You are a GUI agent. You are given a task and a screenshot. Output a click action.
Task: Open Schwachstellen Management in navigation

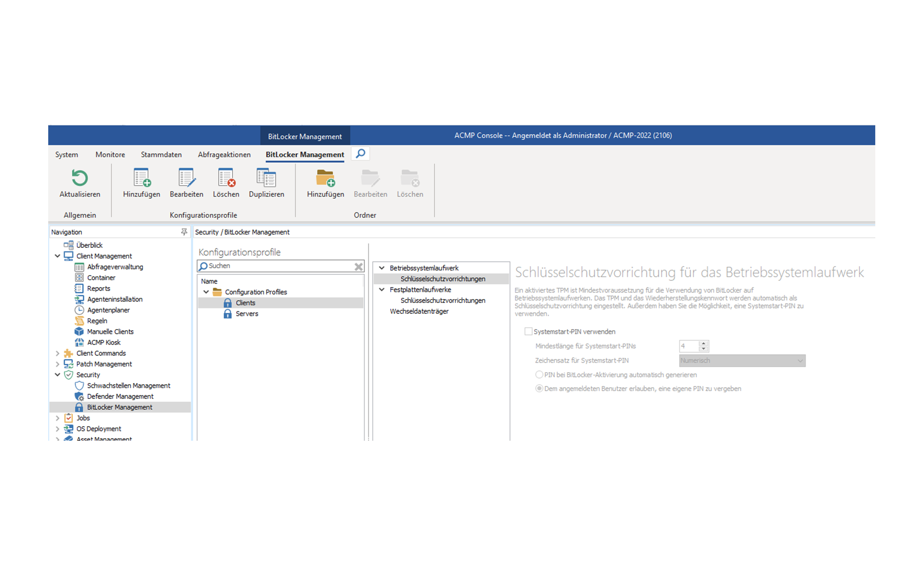[128, 386]
